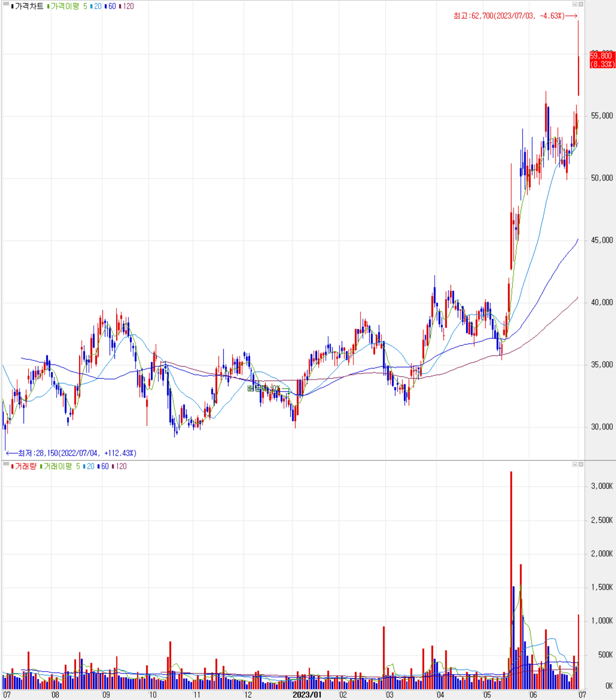Click the tallest red volume bar
Image resolution: width=616 pixels, height=700 pixels.
pos(511,580)
